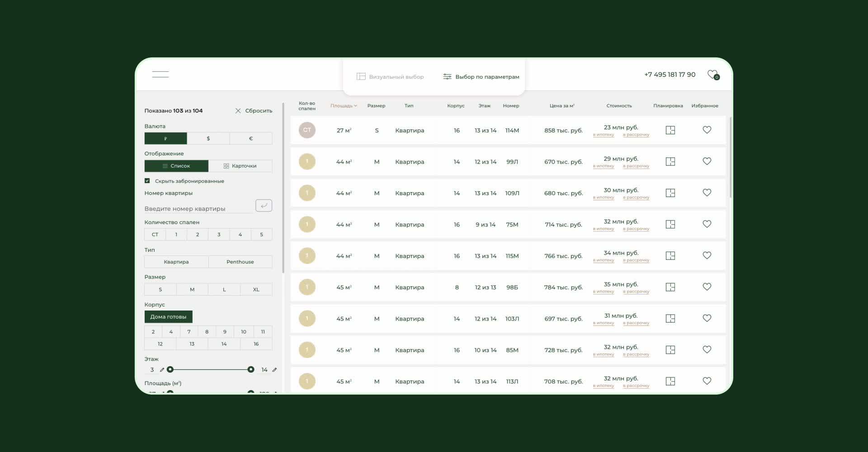View floor plan of apartment 75М
The width and height of the screenshot is (868, 452).
point(670,224)
